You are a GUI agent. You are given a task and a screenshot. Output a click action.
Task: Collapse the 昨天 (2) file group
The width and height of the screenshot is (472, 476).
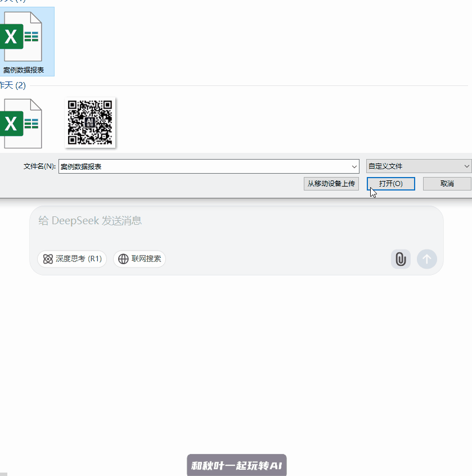click(x=14, y=85)
